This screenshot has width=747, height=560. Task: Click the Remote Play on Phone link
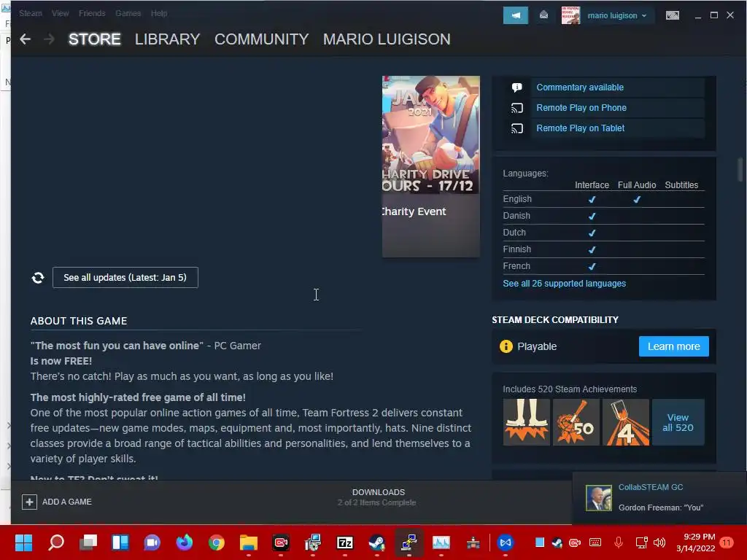(x=581, y=108)
